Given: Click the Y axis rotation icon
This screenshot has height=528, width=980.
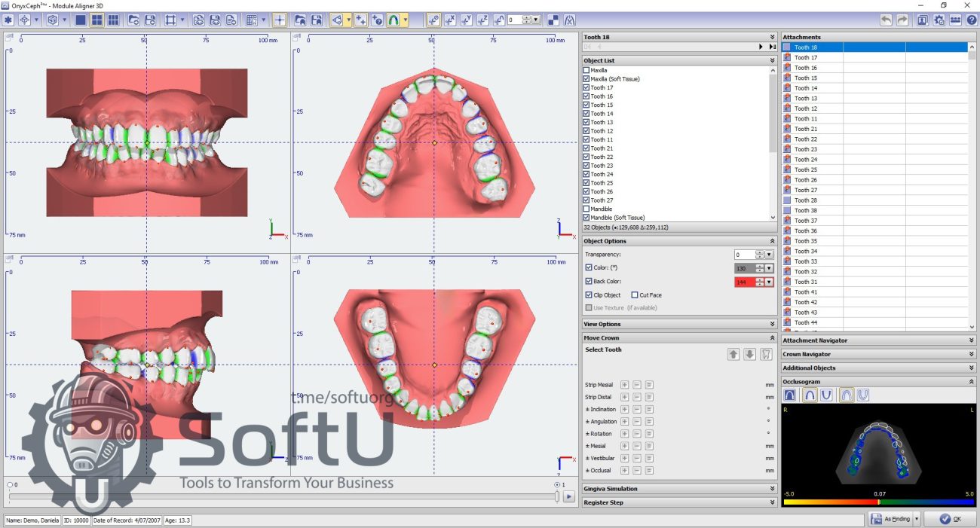Looking at the screenshot, I should coord(467,20).
